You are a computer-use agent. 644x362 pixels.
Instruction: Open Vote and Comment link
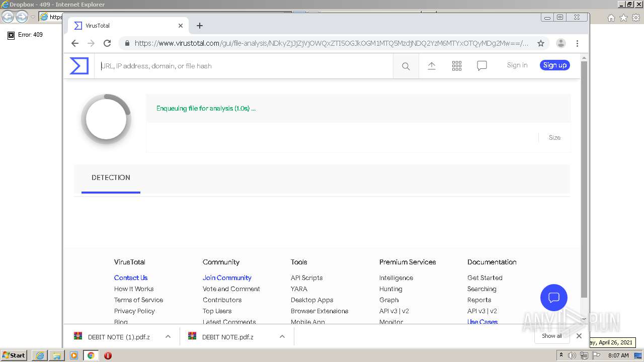pyautogui.click(x=231, y=289)
